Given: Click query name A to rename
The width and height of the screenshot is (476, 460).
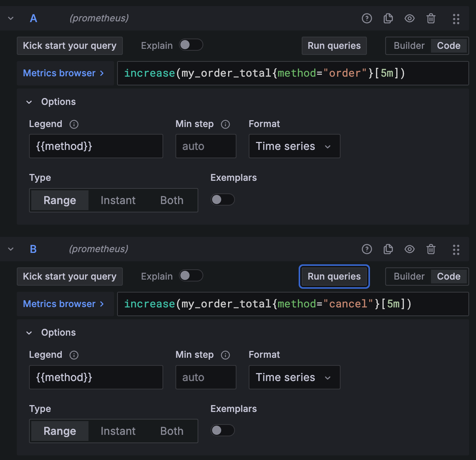Looking at the screenshot, I should point(34,18).
